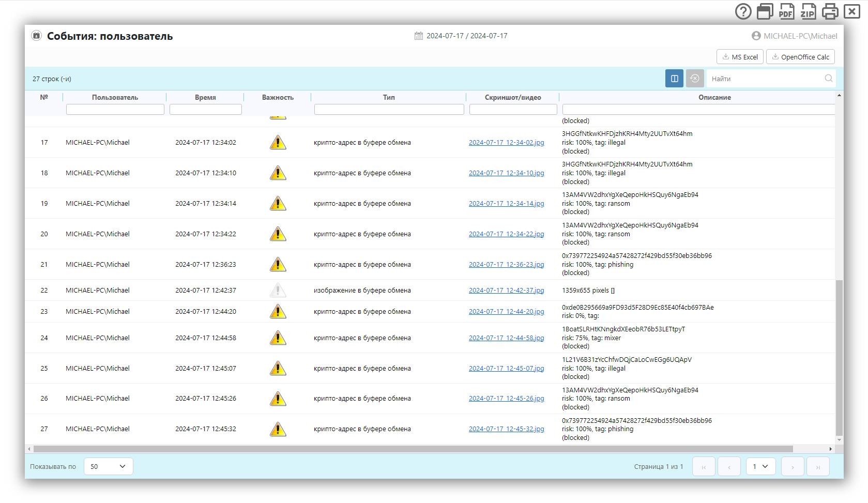Screen dimensions: 868x503
Task: Click warning icon in row 20
Action: pyautogui.click(x=278, y=234)
